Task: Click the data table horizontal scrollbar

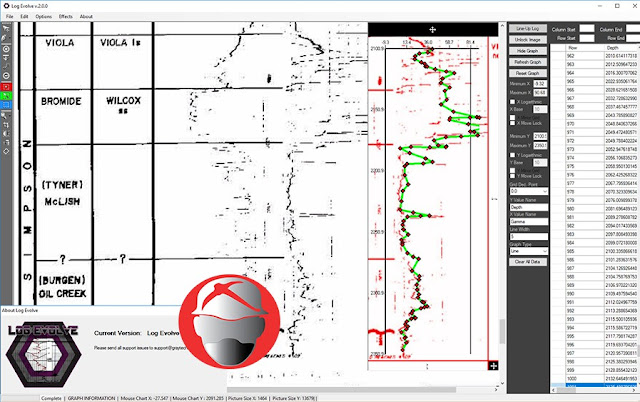Action: pos(596,390)
